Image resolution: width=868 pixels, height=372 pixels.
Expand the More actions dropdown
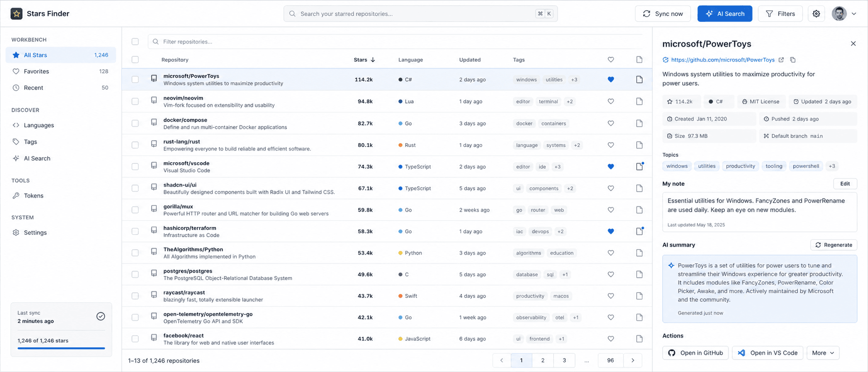[x=823, y=353]
